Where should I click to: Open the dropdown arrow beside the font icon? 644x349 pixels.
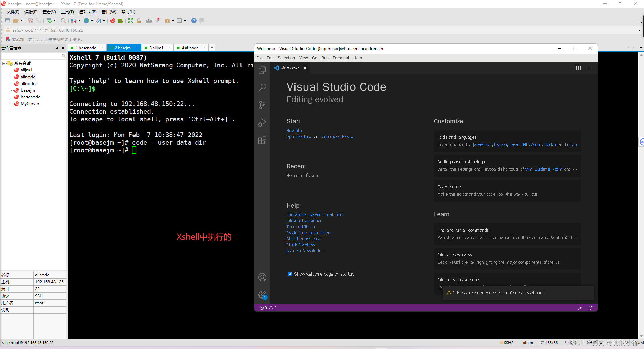click(x=104, y=21)
